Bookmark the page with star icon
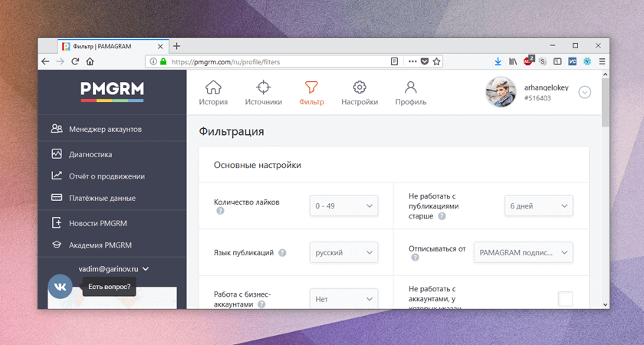Screen dimensions: 644x345 [436, 61]
